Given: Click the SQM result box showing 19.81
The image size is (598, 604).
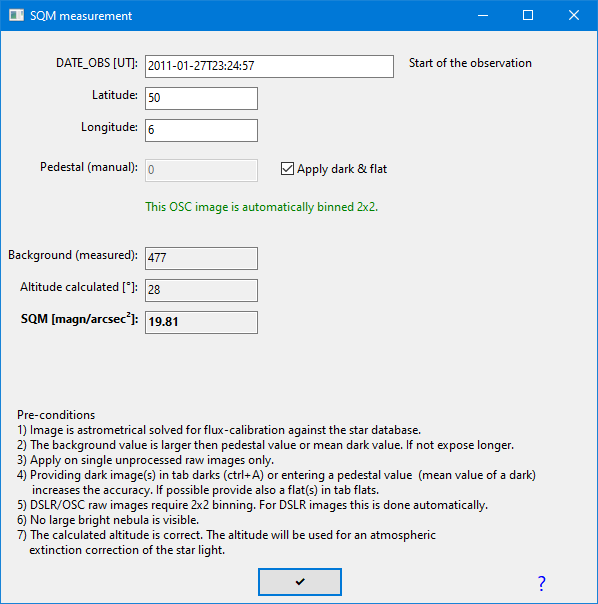Looking at the screenshot, I should coord(201,322).
